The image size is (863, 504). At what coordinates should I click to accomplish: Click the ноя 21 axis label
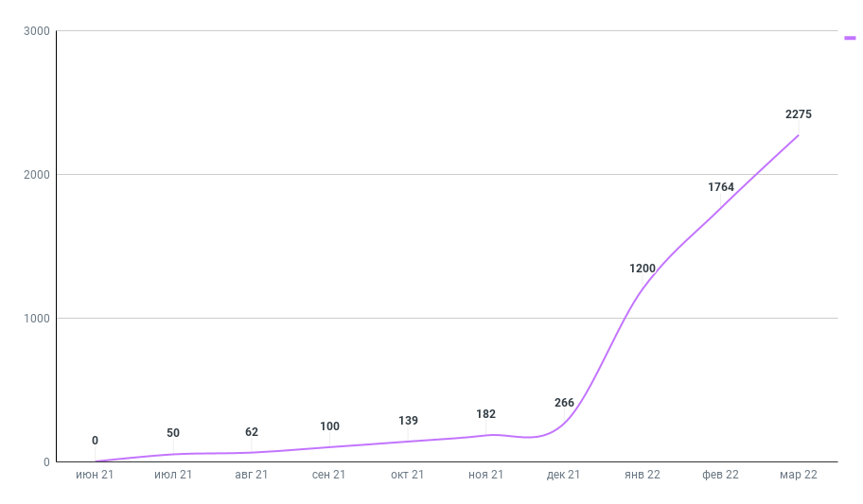coord(486,475)
